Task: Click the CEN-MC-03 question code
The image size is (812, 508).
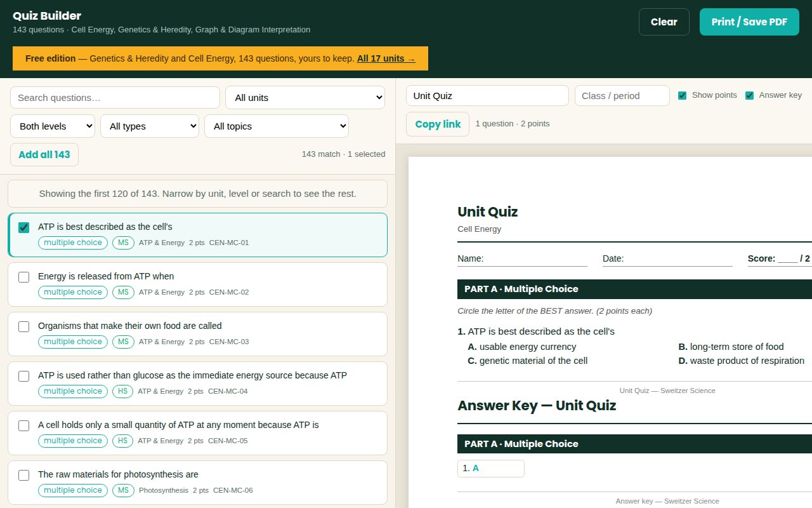Action: click(229, 342)
